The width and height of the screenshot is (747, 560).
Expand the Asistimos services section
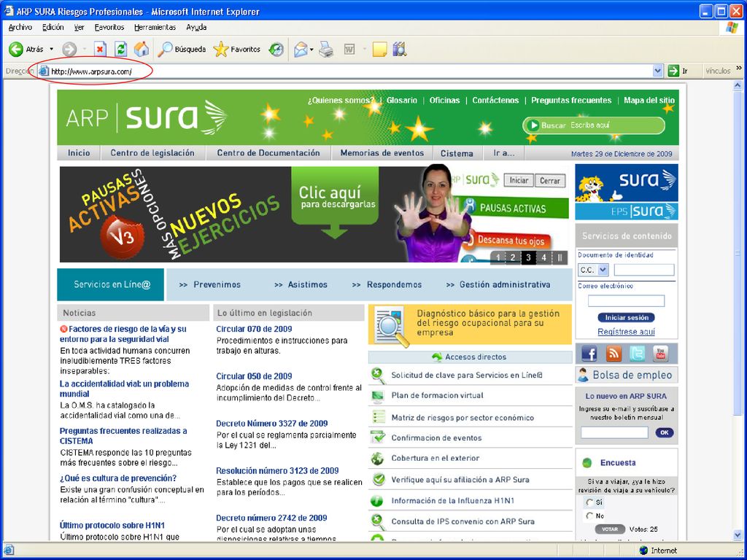(x=301, y=284)
